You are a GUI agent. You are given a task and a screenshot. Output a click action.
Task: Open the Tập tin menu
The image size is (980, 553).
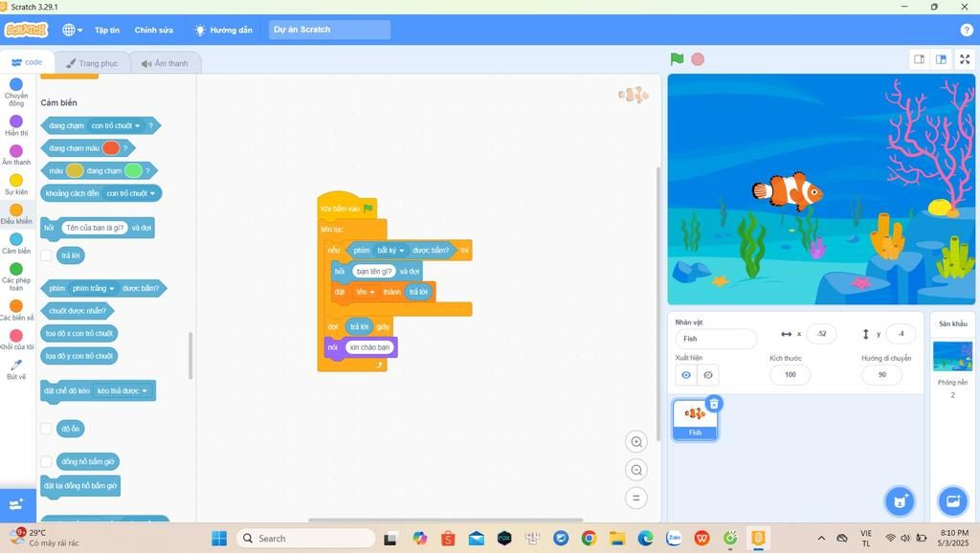(x=107, y=30)
